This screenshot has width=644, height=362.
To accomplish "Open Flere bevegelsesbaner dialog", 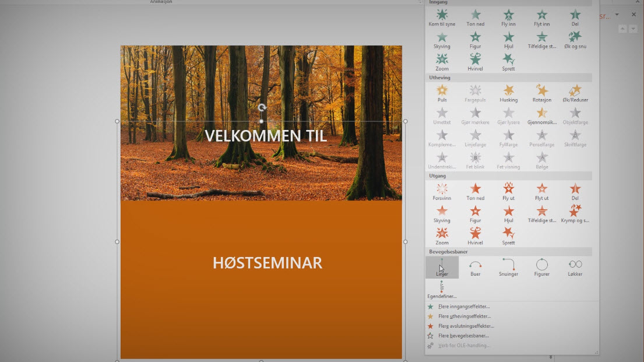I will [x=463, y=336].
